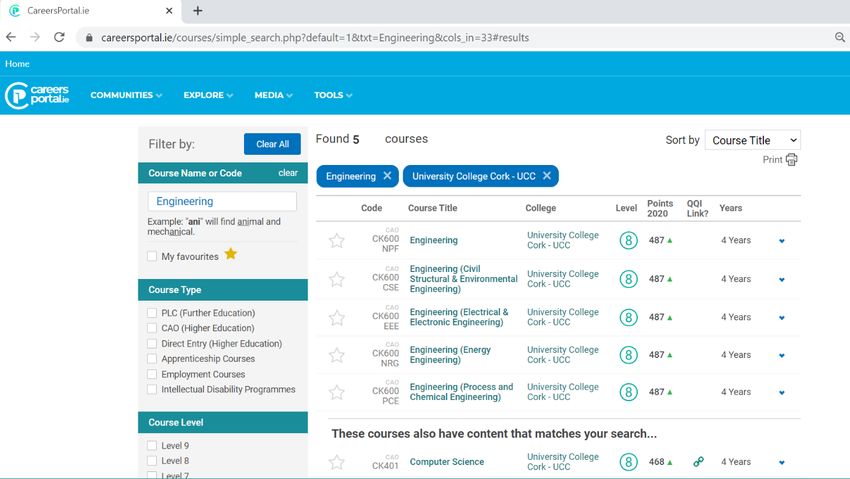Check Intellectual Disability Programmes option
Viewport: 850px width, 479px height.
coord(152,389)
